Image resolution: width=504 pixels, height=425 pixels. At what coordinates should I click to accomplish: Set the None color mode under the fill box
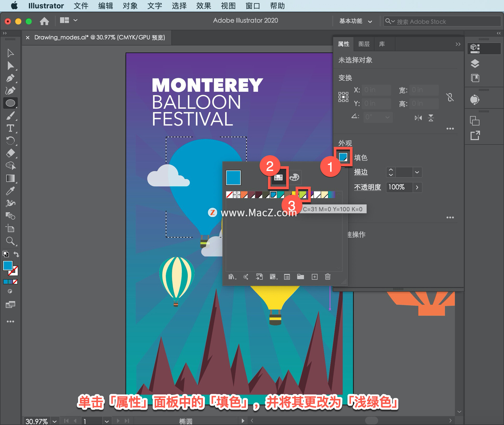point(15,282)
